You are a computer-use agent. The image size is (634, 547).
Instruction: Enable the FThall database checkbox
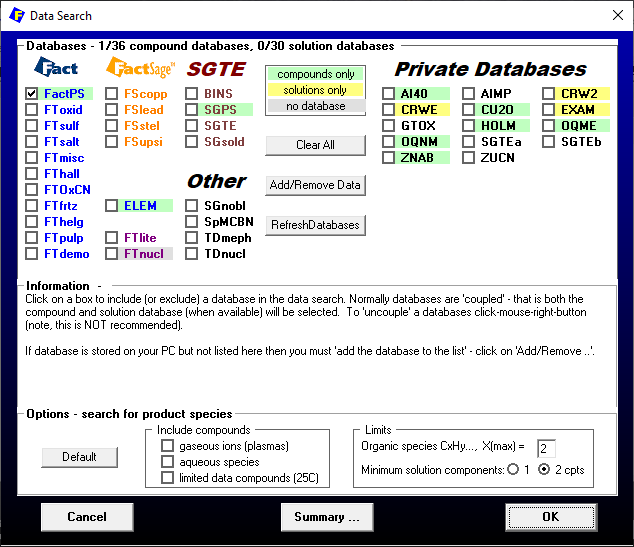pyautogui.click(x=32, y=174)
